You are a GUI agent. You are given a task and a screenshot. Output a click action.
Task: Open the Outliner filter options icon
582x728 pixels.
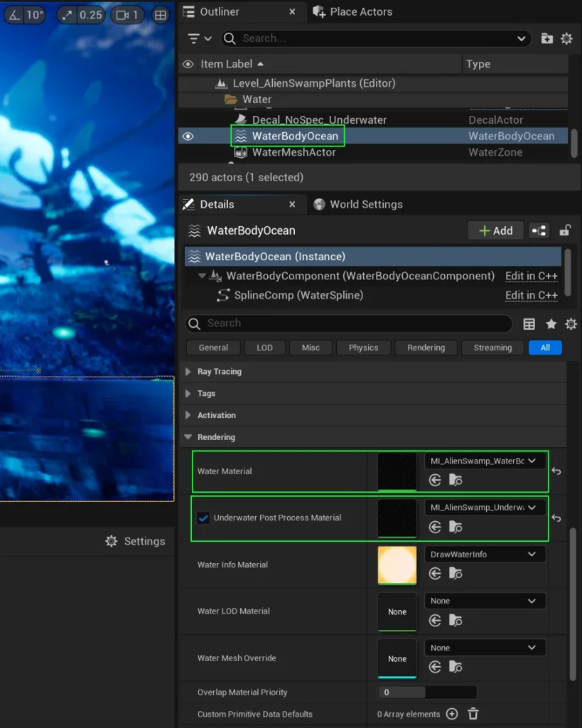point(199,38)
